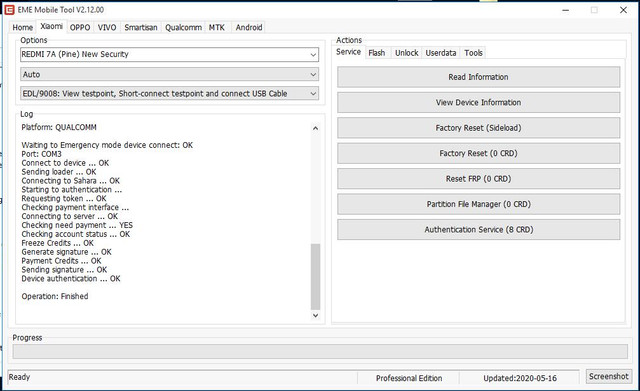Open Partition File Manager (0 CRD)

478,204
